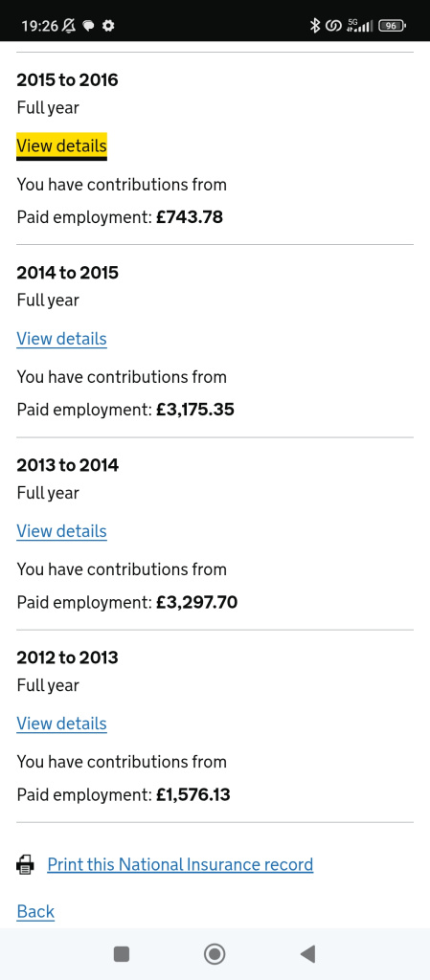Tap the muted bell icon in status bar

69,26
